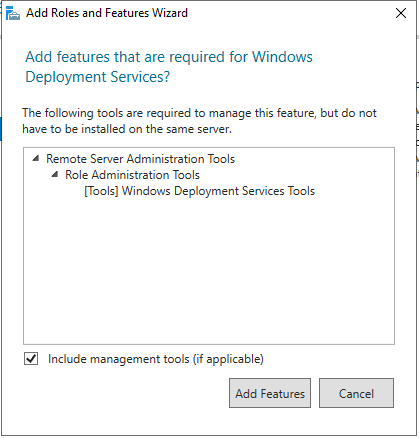This screenshot has height=438, width=419.
Task: Collapse Remote Server Administration Tools node
Action: click(x=36, y=159)
